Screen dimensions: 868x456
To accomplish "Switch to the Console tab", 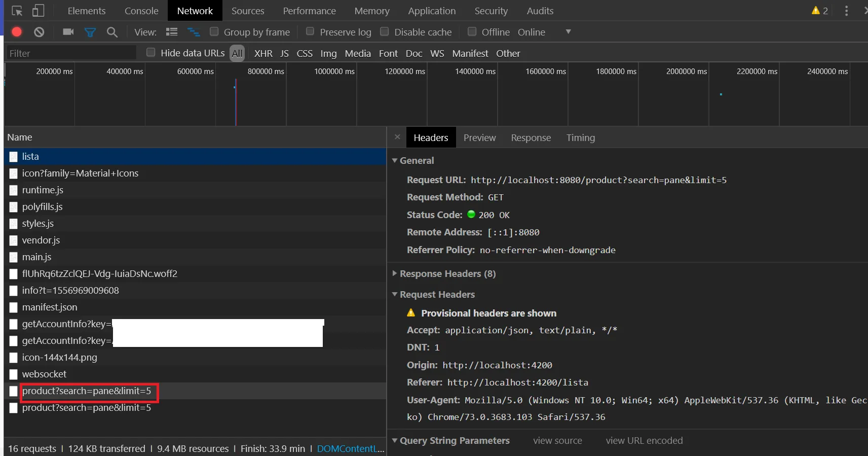I will [x=141, y=11].
